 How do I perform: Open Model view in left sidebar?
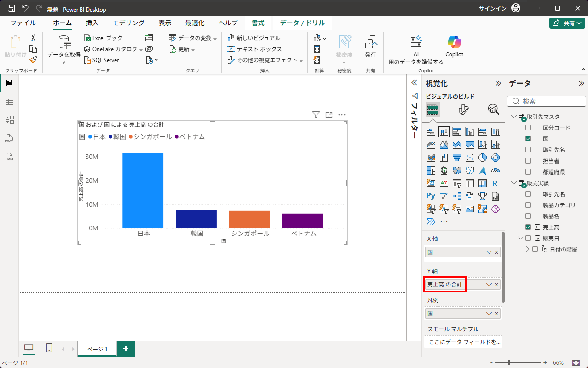click(x=9, y=120)
